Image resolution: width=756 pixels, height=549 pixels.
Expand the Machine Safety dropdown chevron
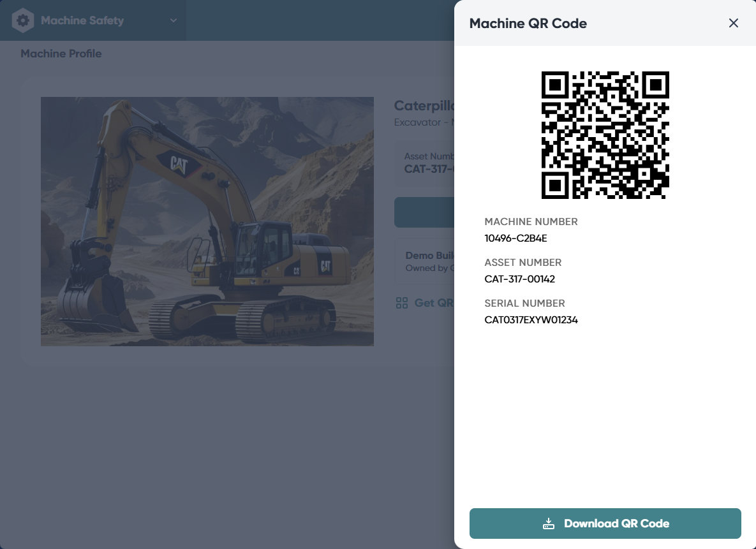point(174,20)
